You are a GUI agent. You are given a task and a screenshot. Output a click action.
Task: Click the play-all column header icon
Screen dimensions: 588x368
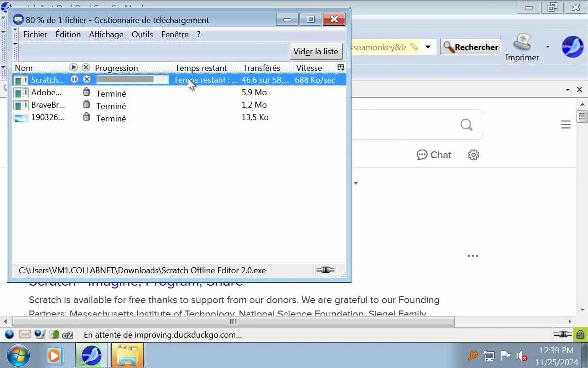tap(73, 67)
